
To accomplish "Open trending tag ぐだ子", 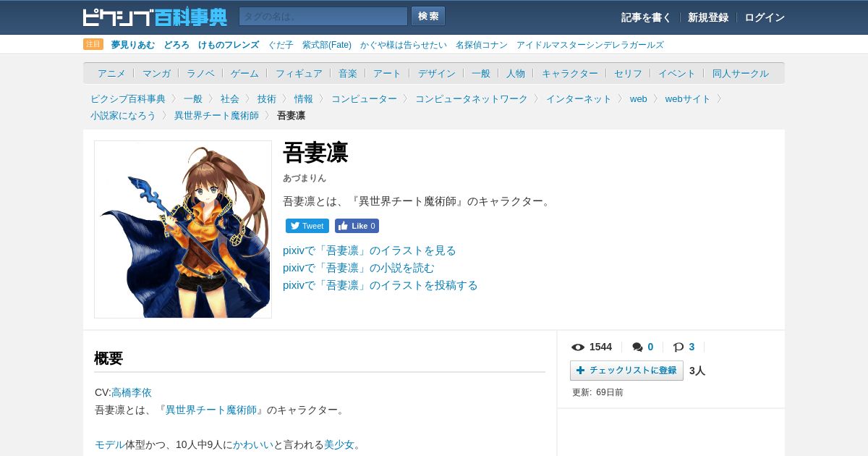I will point(281,45).
